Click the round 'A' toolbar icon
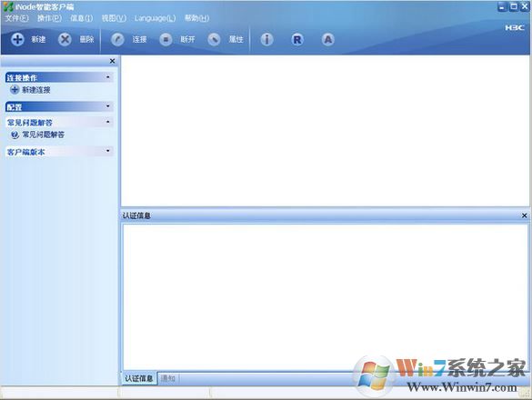Screen dimensions: 532x400 point(327,40)
